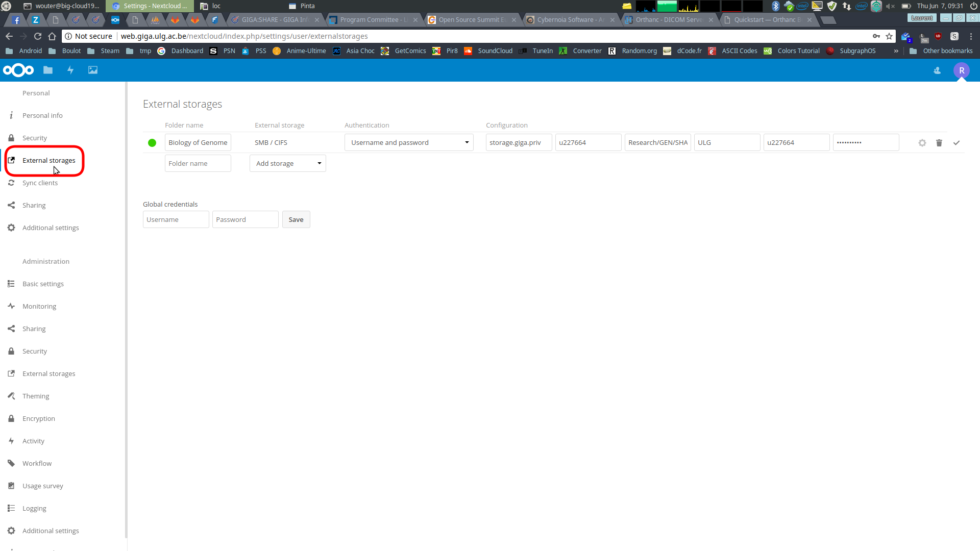
Task: Bookmark this page with the star icon
Action: pos(889,36)
